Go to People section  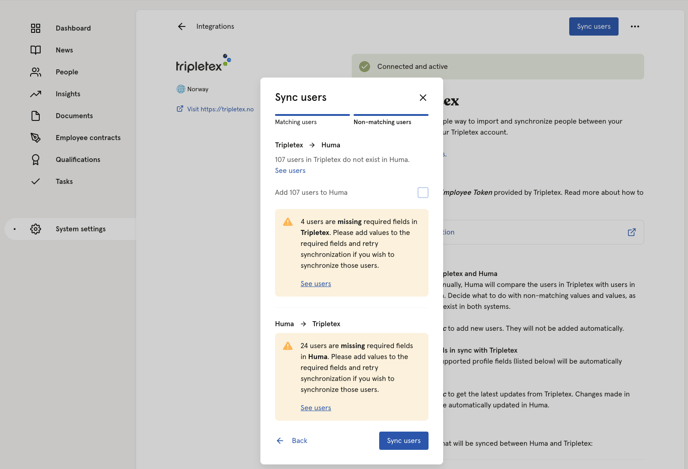pyautogui.click(x=67, y=72)
